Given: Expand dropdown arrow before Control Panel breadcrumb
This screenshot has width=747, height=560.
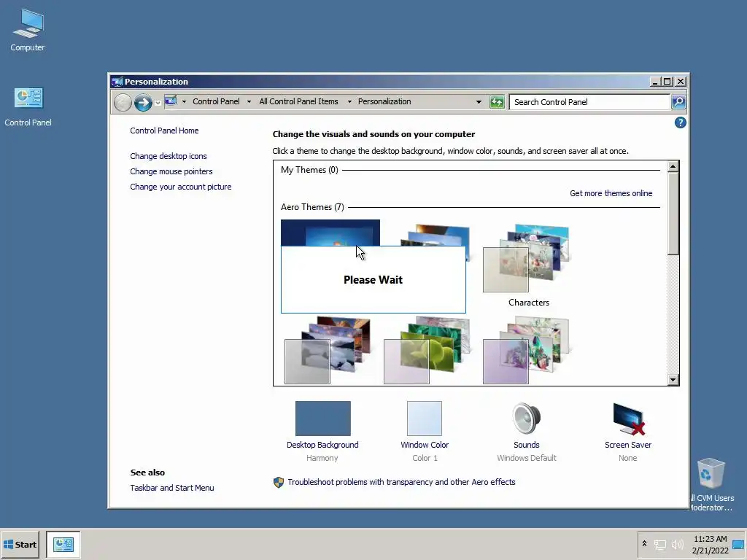Looking at the screenshot, I should pyautogui.click(x=184, y=101).
